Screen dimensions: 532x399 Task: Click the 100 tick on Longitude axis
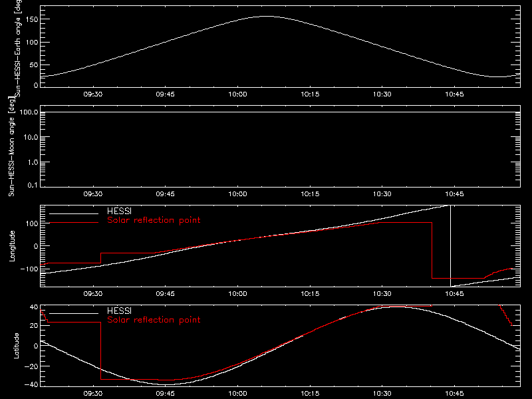(32, 223)
